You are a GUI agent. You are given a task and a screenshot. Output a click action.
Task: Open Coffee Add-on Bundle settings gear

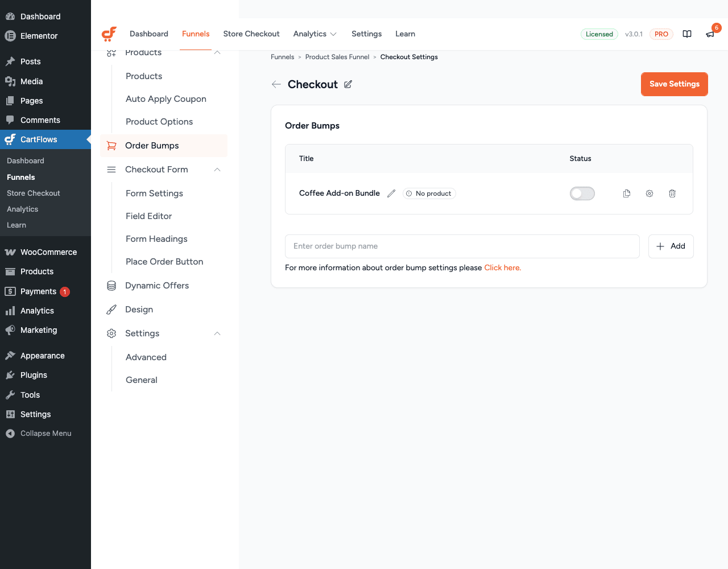pos(650,193)
